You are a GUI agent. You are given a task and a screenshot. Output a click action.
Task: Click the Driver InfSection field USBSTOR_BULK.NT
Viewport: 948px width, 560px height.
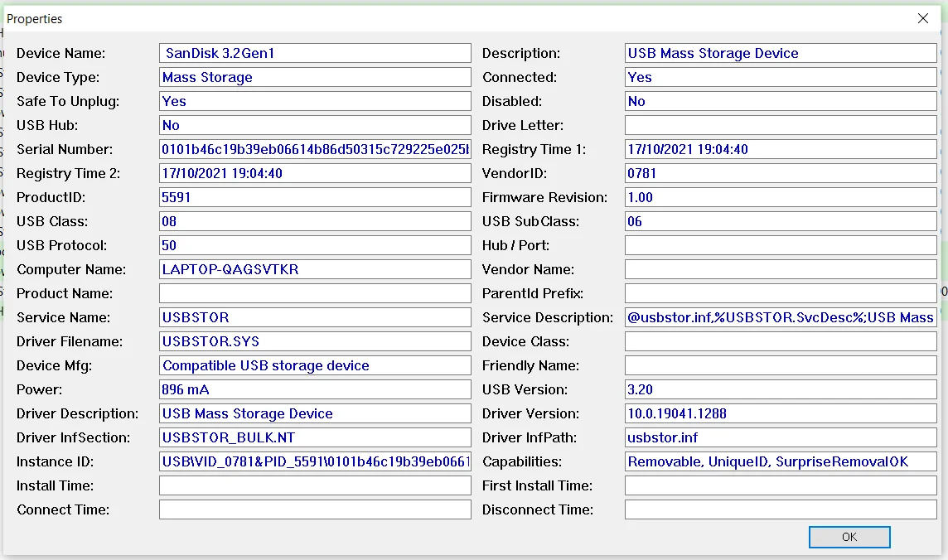click(x=315, y=437)
